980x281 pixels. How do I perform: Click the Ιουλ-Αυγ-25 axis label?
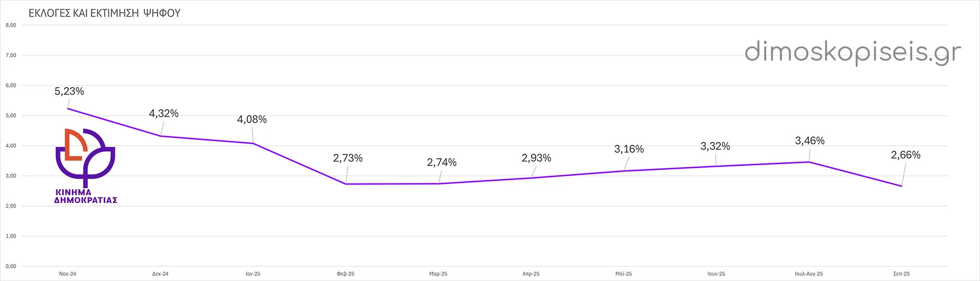pyautogui.click(x=808, y=274)
